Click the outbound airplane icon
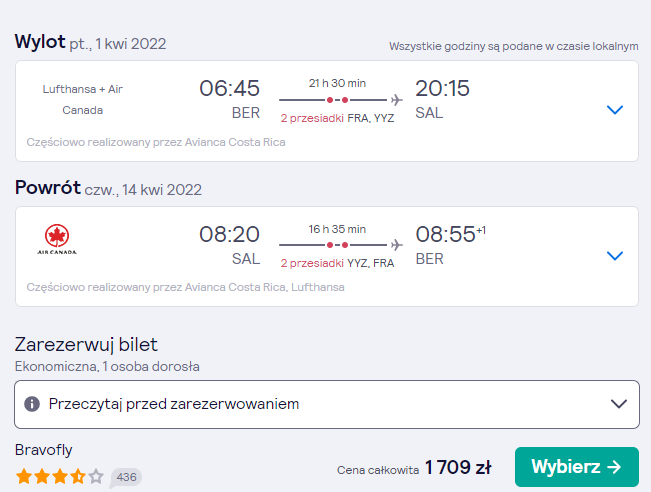 click(396, 100)
